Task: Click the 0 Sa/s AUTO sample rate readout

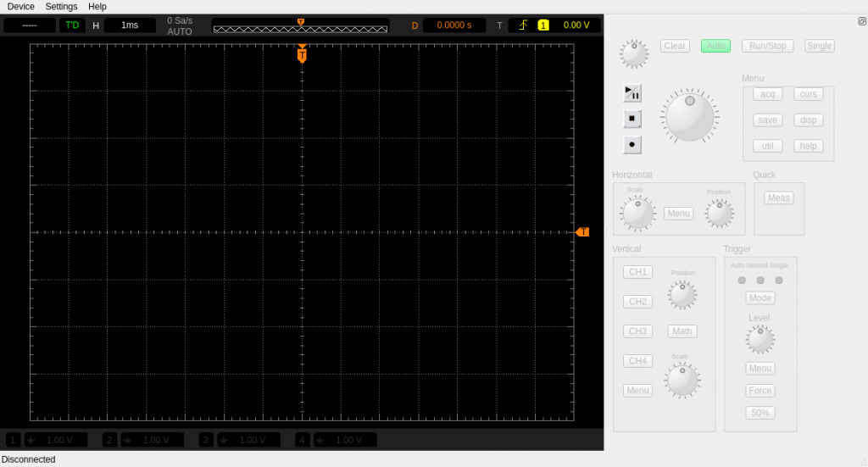Action: (x=180, y=26)
